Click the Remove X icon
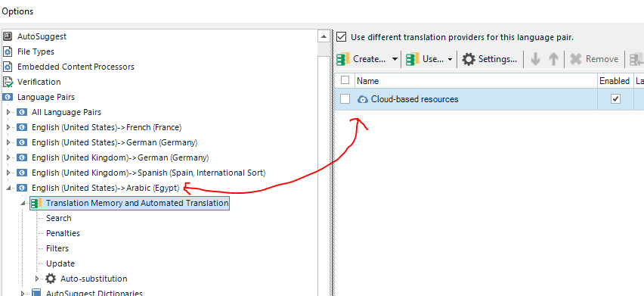This screenshot has height=296, width=644. click(x=576, y=59)
